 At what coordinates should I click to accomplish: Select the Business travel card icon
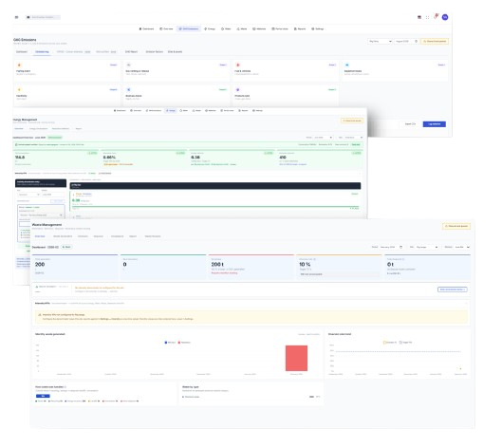[128, 89]
